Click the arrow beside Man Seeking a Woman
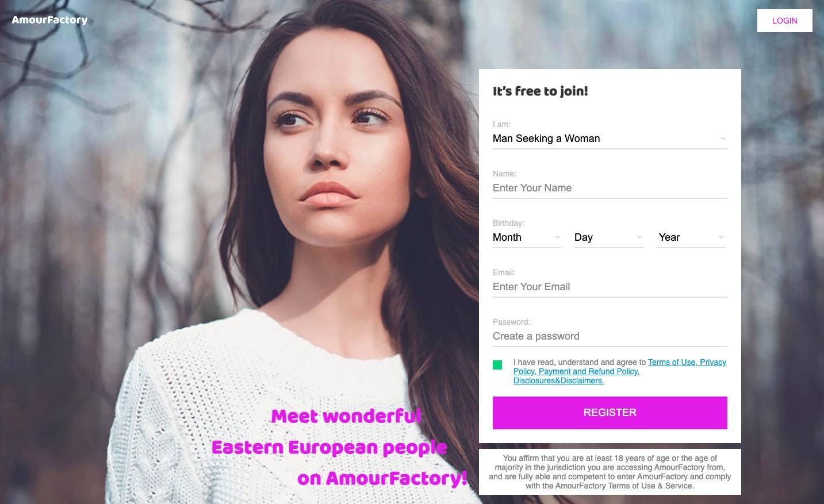824x504 pixels. point(723,138)
